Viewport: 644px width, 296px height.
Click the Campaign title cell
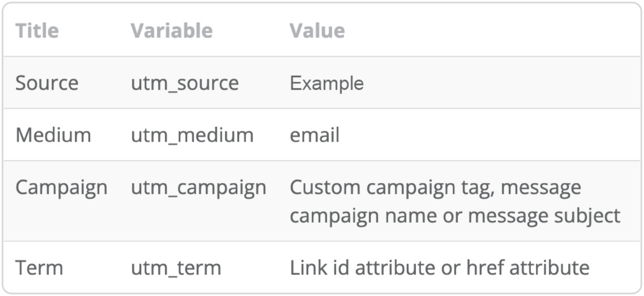[x=61, y=187]
